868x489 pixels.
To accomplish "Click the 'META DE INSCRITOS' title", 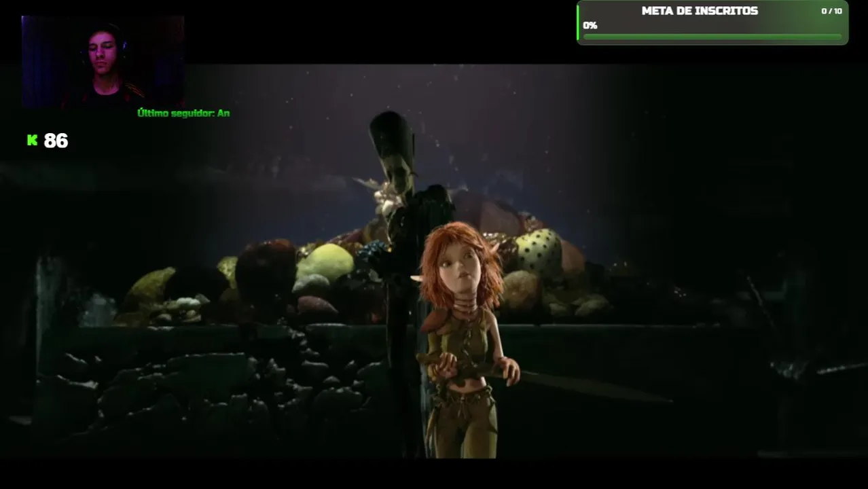I will coord(700,11).
